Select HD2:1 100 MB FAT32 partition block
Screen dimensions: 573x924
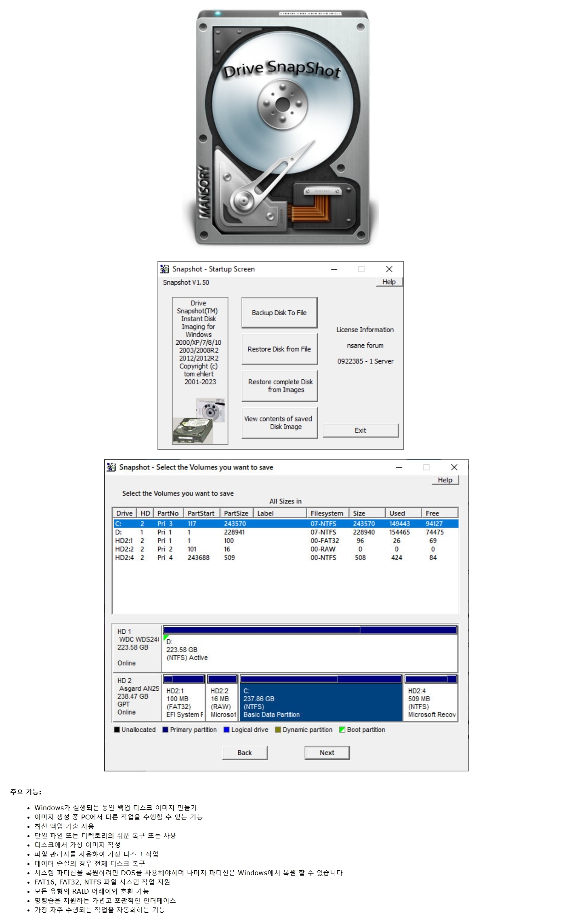pos(184,703)
